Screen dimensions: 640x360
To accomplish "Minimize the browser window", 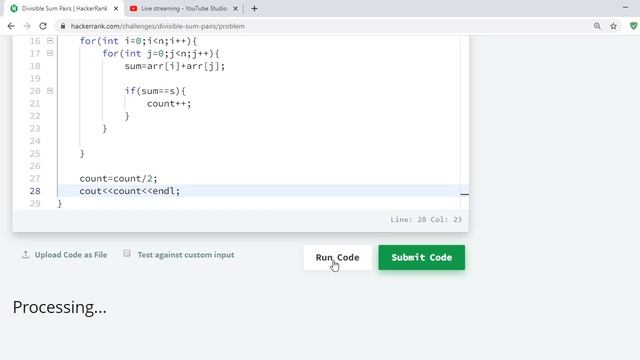I will pos(625,7).
